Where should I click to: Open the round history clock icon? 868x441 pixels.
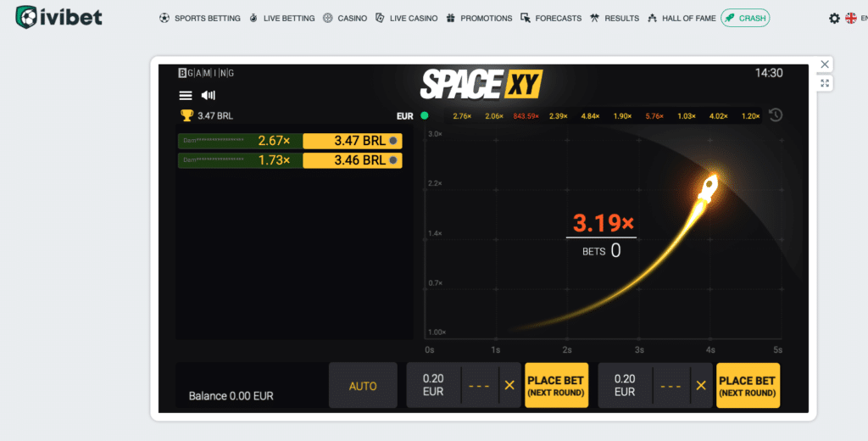776,115
